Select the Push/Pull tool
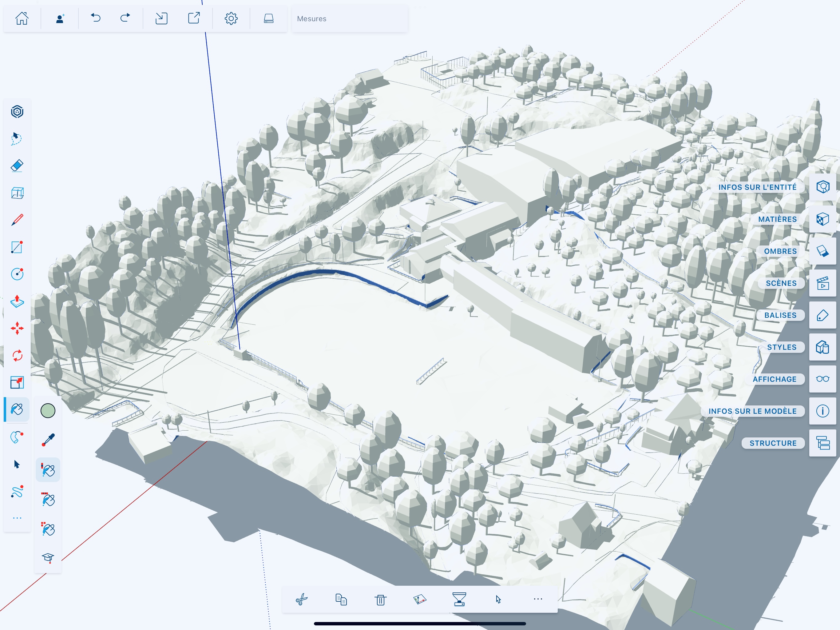The width and height of the screenshot is (840, 630). [17, 301]
